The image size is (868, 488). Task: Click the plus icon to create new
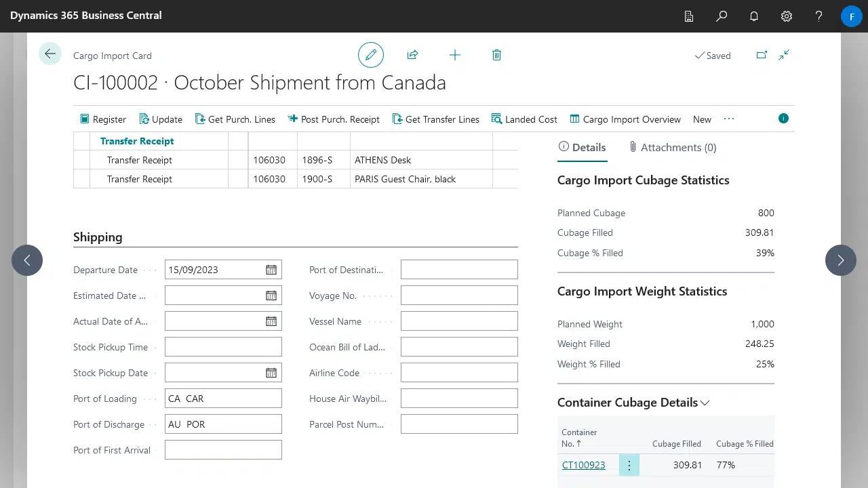[455, 55]
